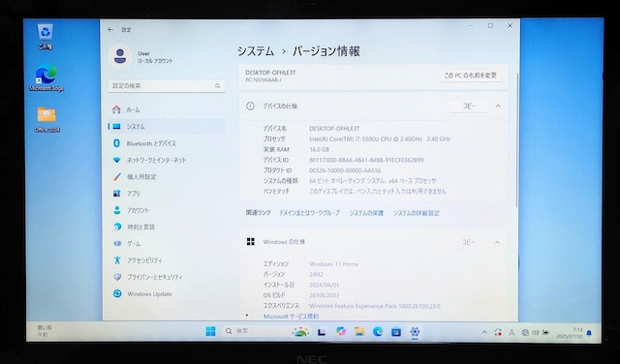Collapse the デバイスの仕様 section chevron
Viewport: 620px width, 364px height.
[498, 106]
